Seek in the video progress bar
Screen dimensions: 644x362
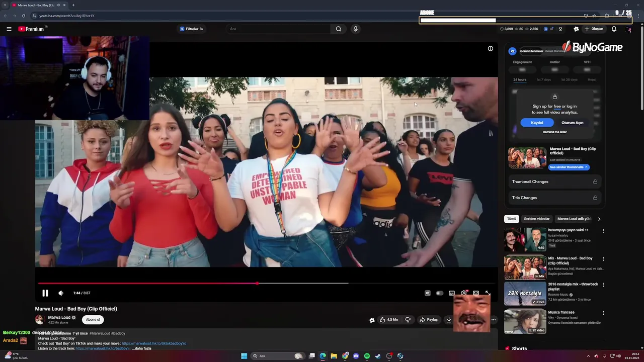pos(267,283)
